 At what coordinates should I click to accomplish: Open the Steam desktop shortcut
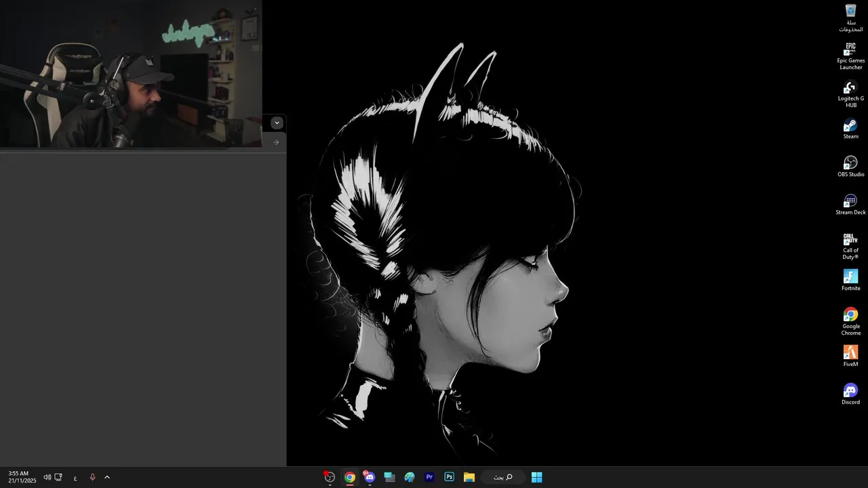(850, 129)
